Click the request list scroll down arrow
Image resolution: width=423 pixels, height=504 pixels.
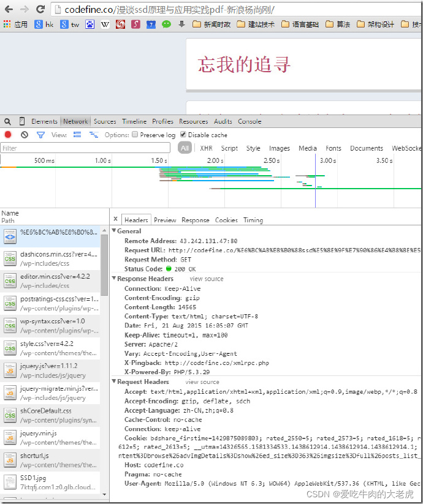pyautogui.click(x=104, y=494)
